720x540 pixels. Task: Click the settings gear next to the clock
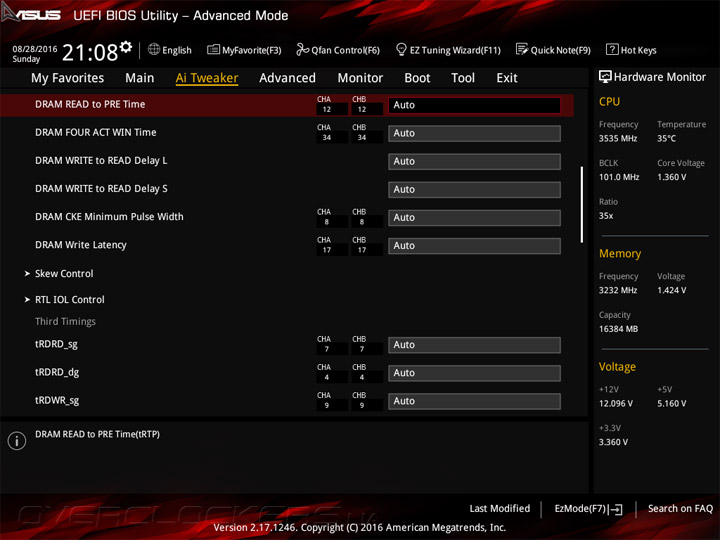click(126, 46)
